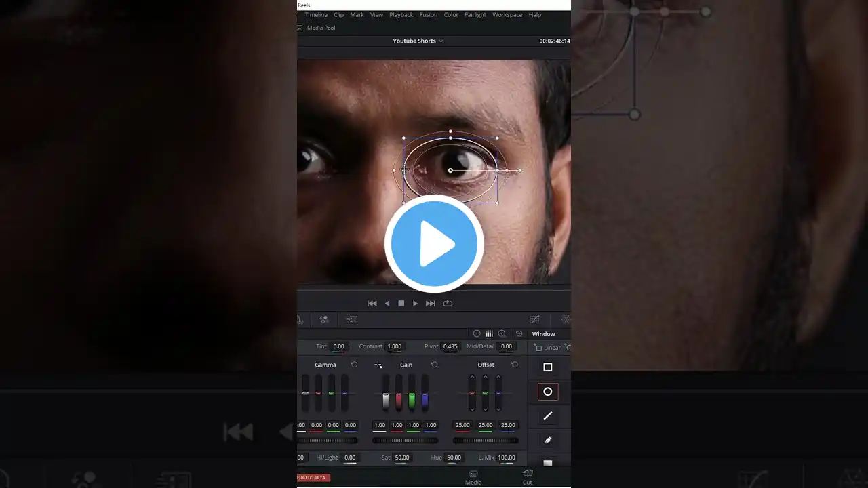This screenshot has height=488, width=868.
Task: Click the Offset red value 25.00 field
Action: (462, 425)
